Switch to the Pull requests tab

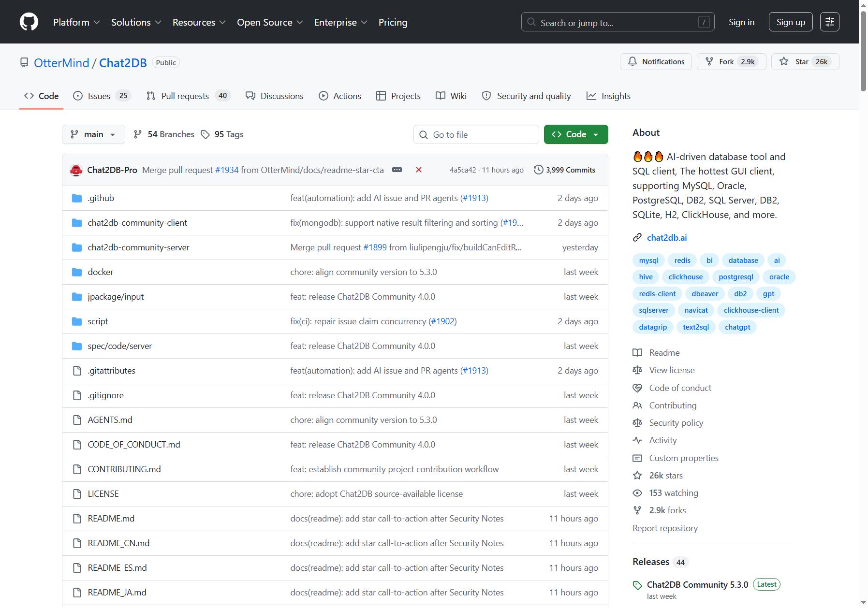click(189, 96)
